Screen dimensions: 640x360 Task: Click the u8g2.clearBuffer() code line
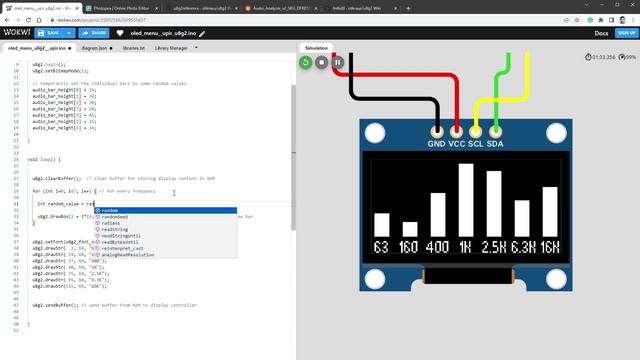click(123, 179)
